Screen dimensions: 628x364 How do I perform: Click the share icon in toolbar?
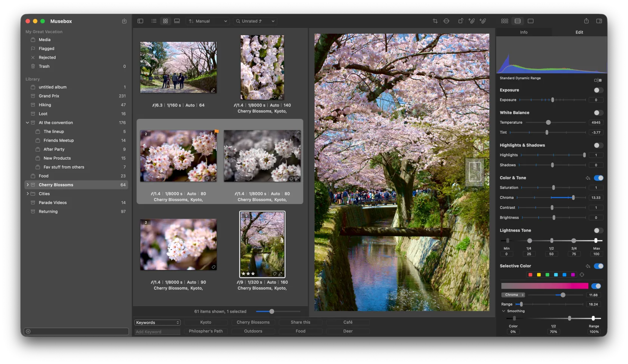pyautogui.click(x=586, y=21)
